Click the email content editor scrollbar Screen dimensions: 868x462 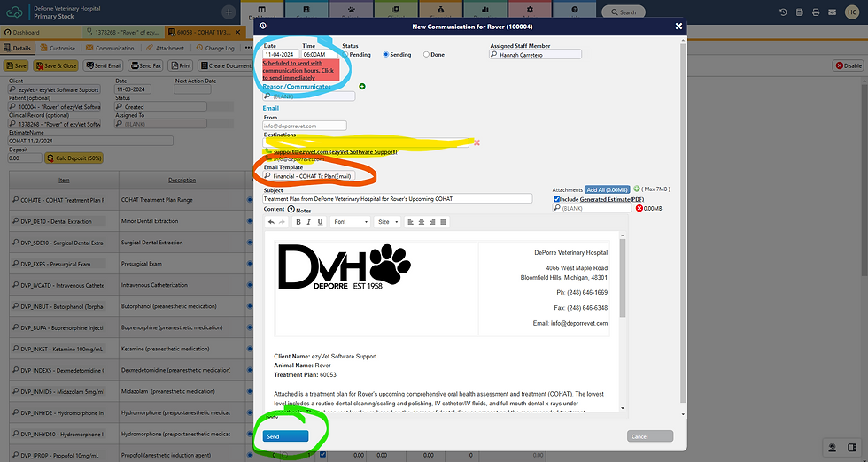(x=623, y=276)
